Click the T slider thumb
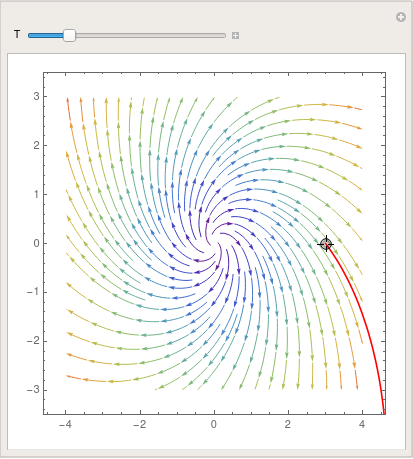The width and height of the screenshot is (413, 459). coord(69,35)
